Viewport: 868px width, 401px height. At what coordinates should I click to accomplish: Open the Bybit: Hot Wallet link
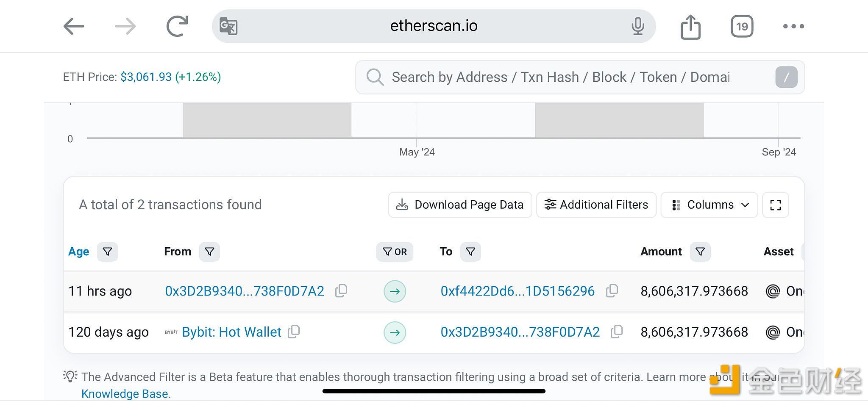pyautogui.click(x=231, y=332)
